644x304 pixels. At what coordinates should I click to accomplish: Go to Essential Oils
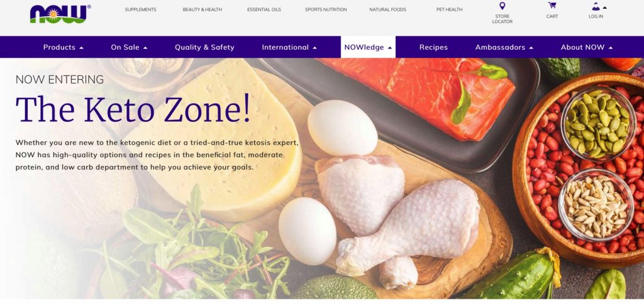[x=264, y=9]
